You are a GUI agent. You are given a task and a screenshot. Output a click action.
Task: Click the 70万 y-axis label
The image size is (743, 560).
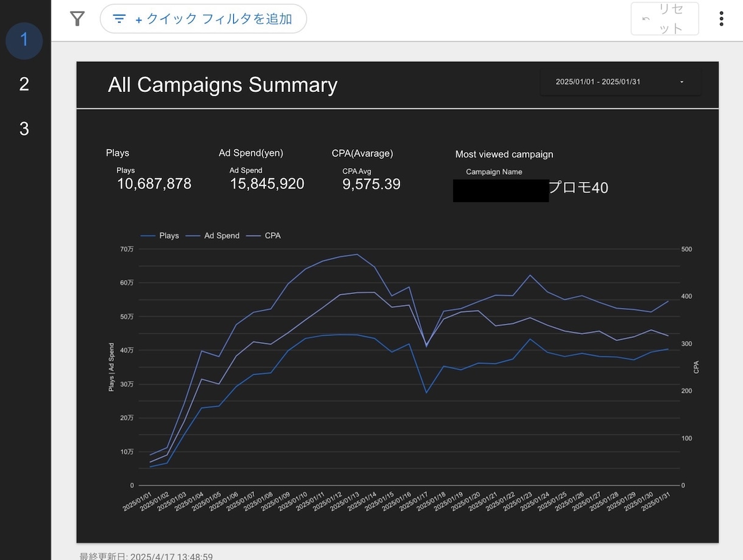(x=127, y=249)
